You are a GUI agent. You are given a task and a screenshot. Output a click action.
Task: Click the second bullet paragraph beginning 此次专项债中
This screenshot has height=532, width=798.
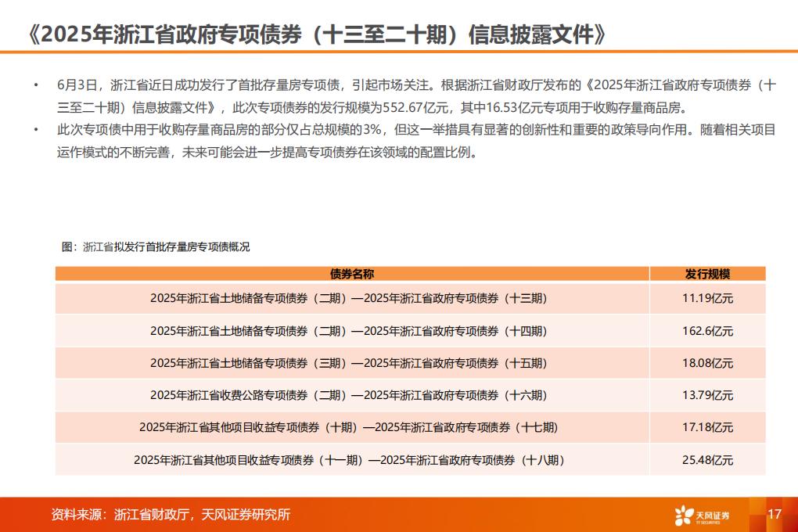(x=416, y=141)
